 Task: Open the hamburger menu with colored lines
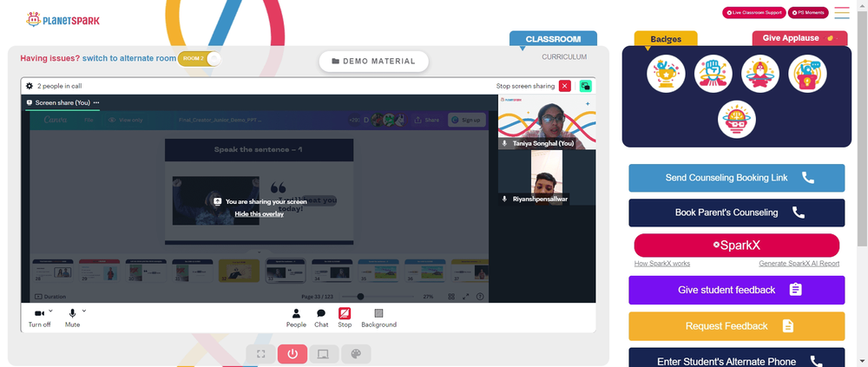tap(842, 12)
